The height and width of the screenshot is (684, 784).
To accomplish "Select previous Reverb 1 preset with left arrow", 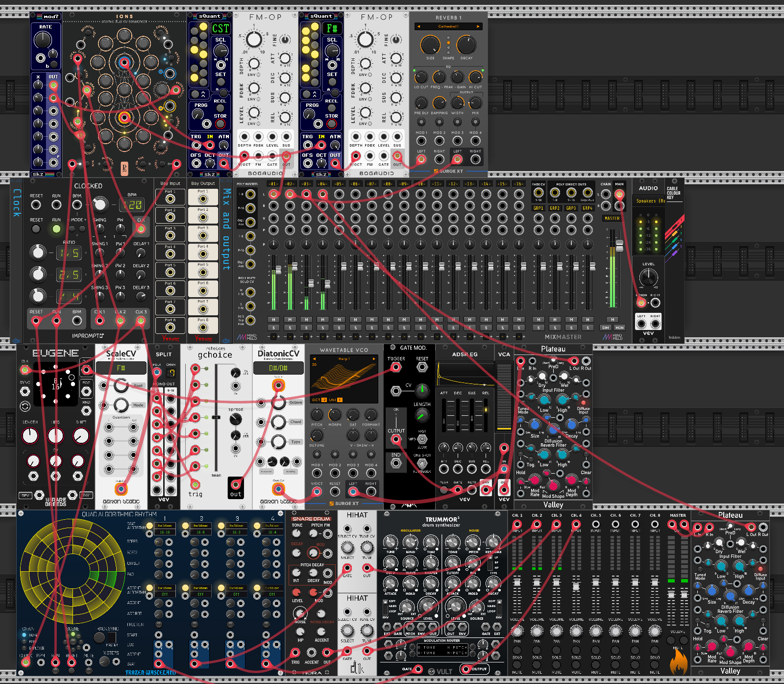I will pos(418,26).
